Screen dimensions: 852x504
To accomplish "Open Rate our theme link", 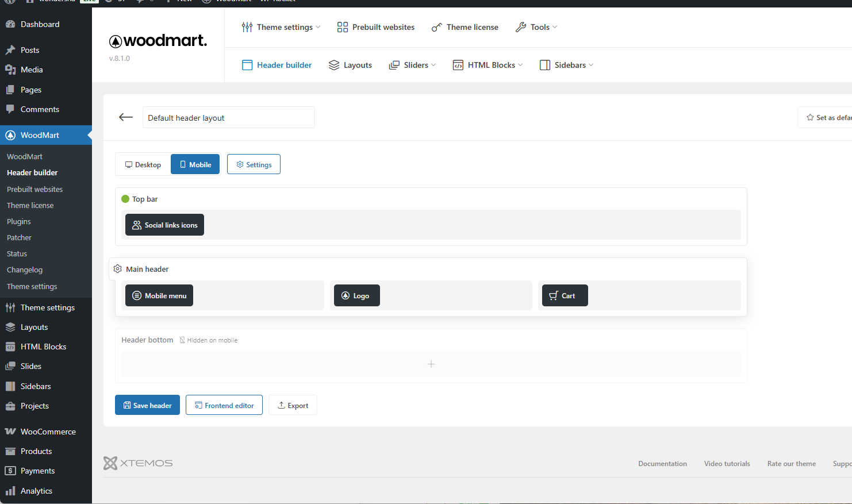I will pos(792,464).
